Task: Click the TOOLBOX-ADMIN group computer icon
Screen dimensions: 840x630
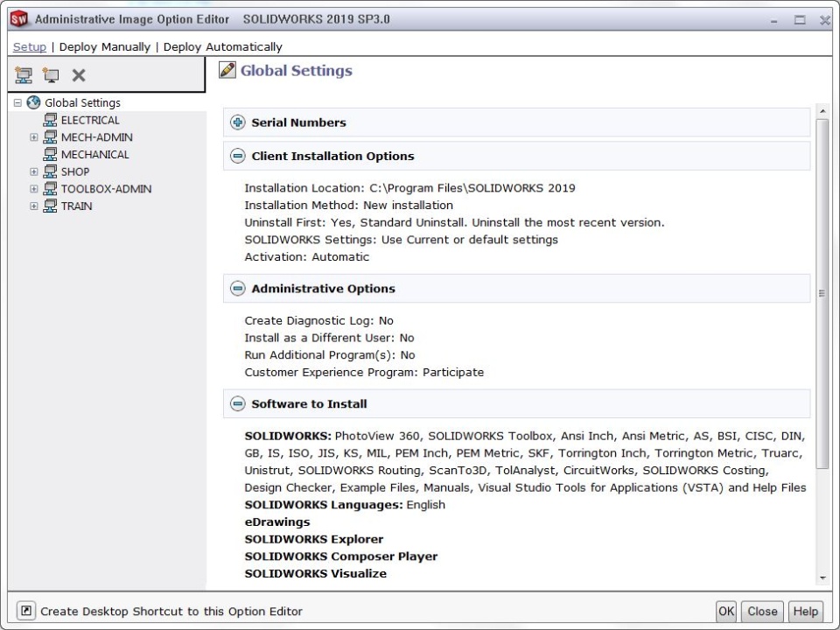Action: click(x=50, y=189)
